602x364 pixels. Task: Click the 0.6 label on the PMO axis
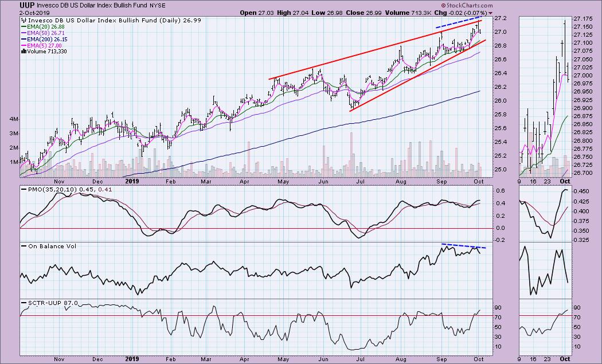(x=499, y=190)
